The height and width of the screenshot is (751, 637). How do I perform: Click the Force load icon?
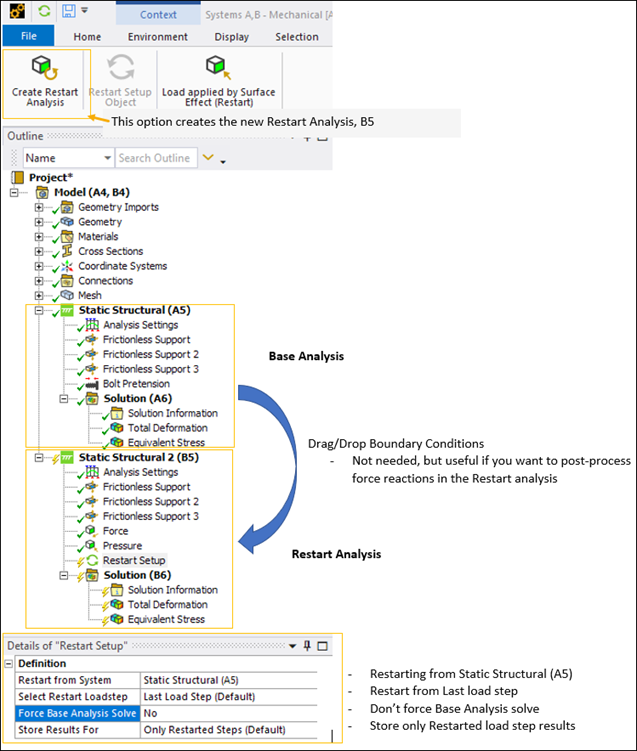[x=91, y=531]
